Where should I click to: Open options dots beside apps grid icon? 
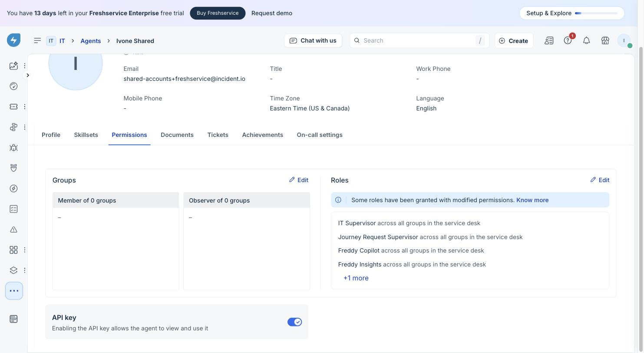pos(25,250)
